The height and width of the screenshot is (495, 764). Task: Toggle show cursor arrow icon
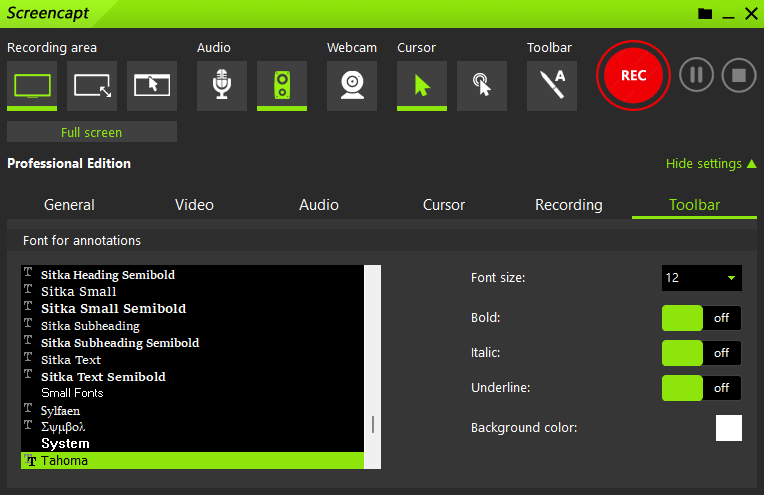coord(422,86)
